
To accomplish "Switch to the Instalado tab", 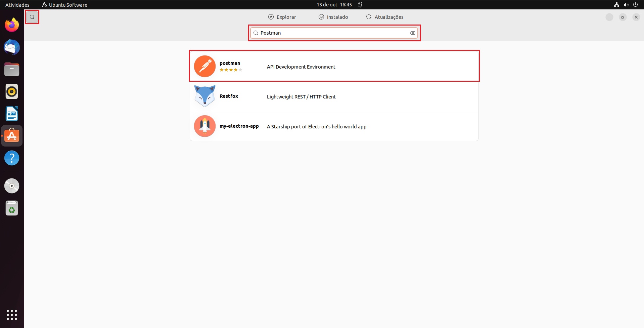I will point(333,17).
